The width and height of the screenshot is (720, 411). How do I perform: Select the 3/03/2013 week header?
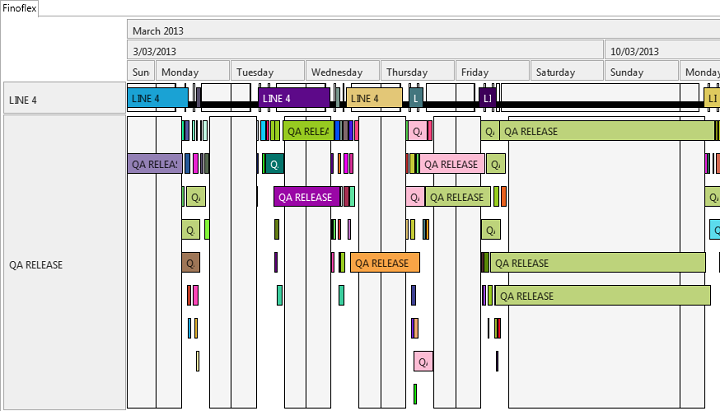pos(154,51)
